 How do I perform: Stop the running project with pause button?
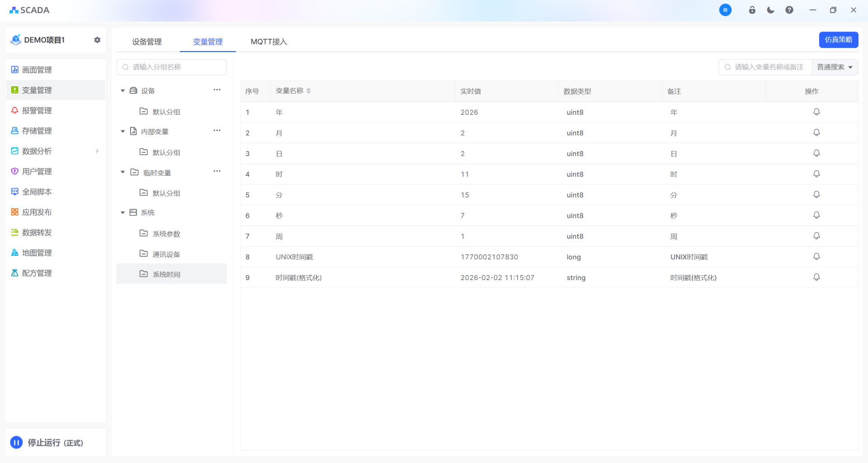[16, 442]
